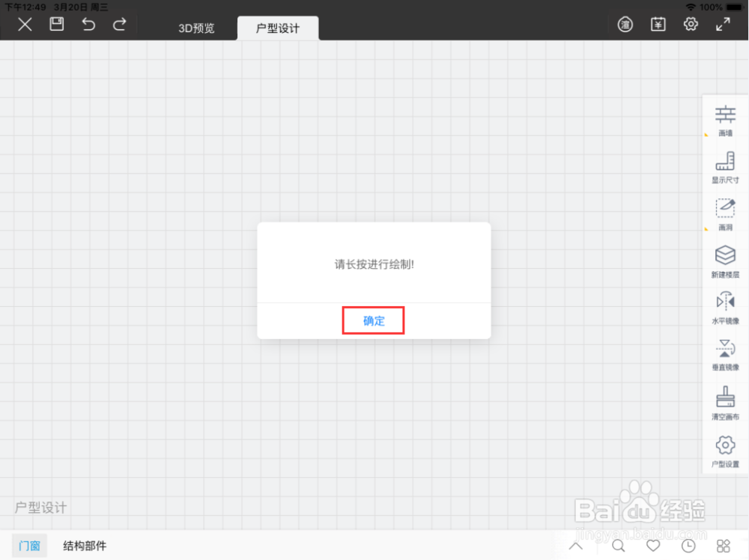The height and width of the screenshot is (560, 749).
Task: Open the grid categories icon
Action: click(724, 546)
